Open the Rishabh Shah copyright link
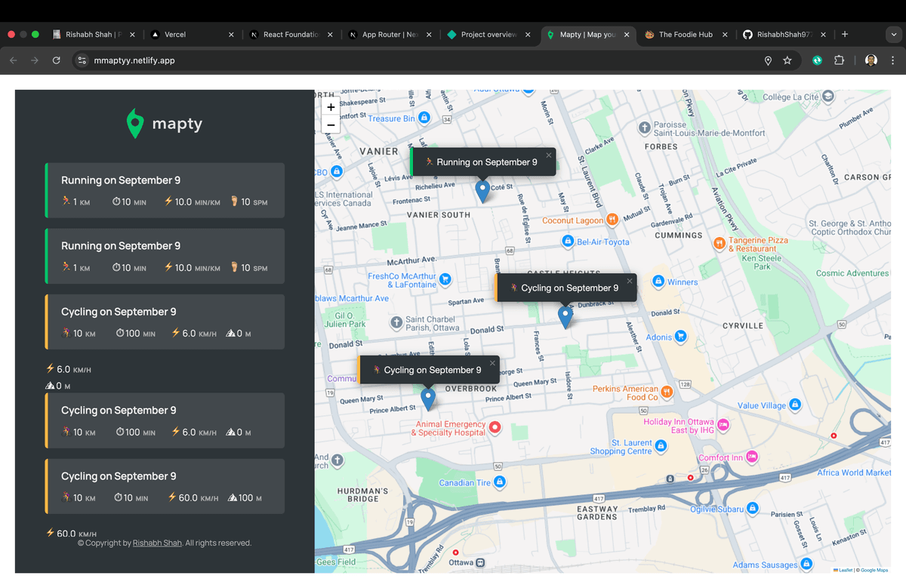The image size is (906, 588). click(157, 543)
